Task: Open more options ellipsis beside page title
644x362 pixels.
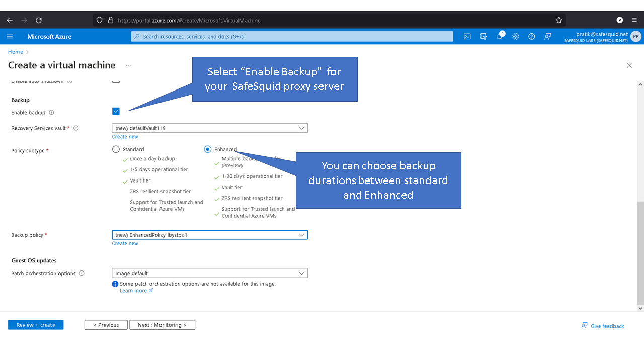Action: 128,65
